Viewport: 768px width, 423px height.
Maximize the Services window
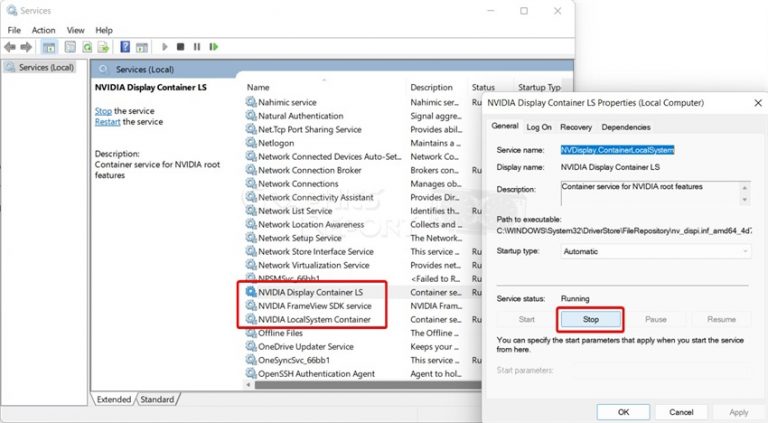(x=524, y=11)
